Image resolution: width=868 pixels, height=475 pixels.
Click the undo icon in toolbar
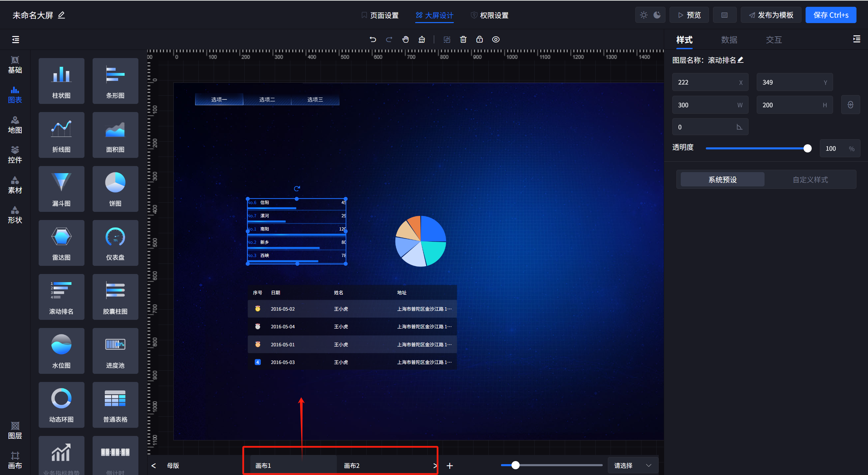tap(373, 39)
